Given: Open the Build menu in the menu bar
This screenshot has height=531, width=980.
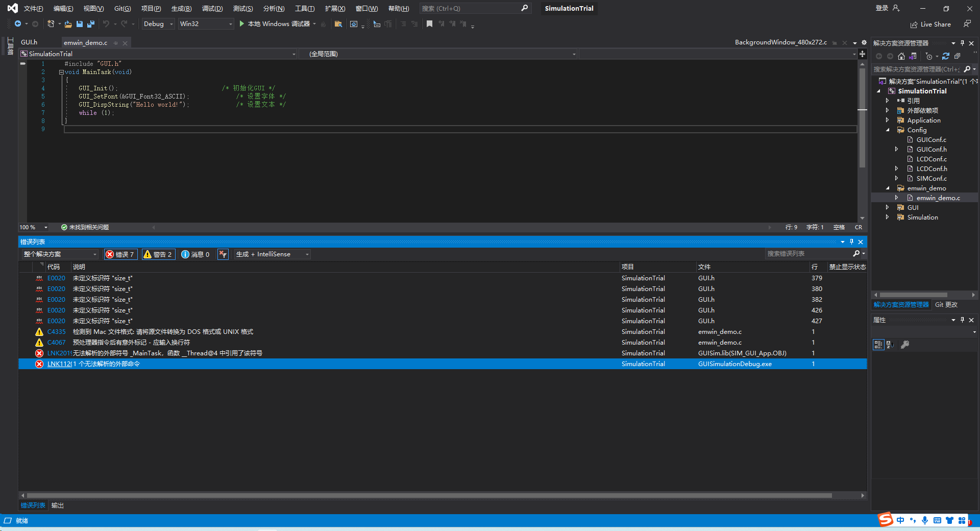Looking at the screenshot, I should tap(181, 9).
